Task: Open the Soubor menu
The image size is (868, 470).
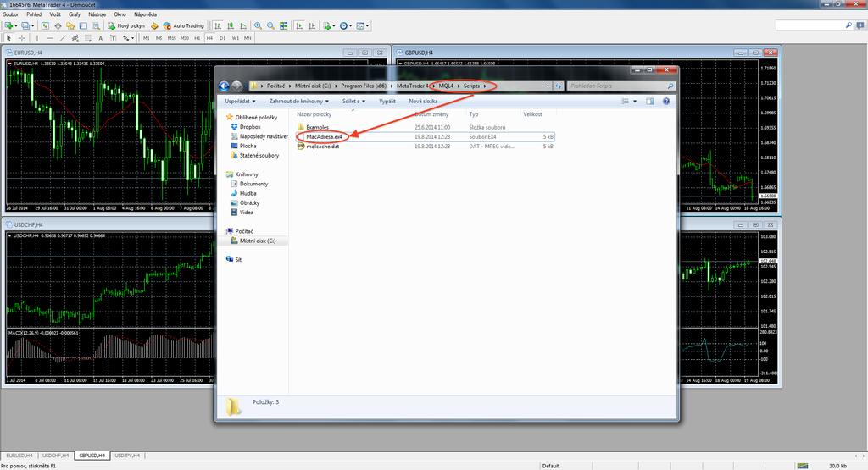Action: 11,14
